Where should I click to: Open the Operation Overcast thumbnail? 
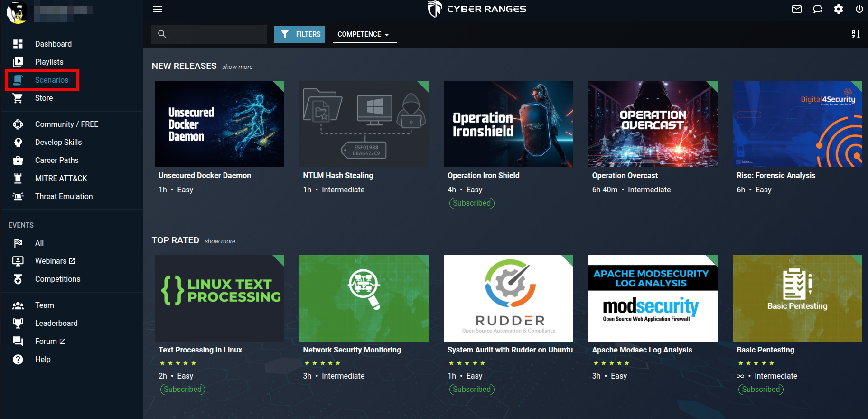653,124
